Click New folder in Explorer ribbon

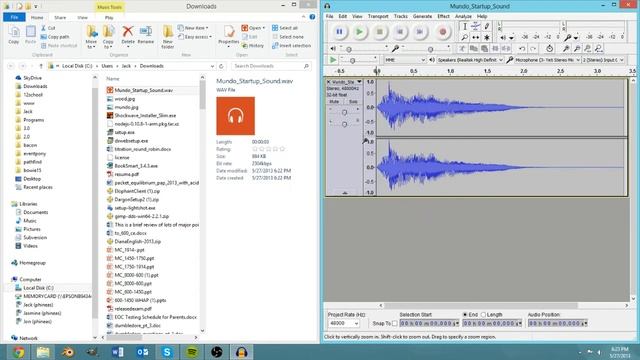click(168, 37)
